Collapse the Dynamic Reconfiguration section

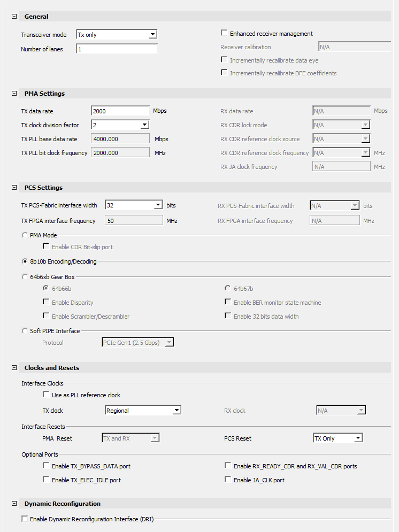point(14,504)
